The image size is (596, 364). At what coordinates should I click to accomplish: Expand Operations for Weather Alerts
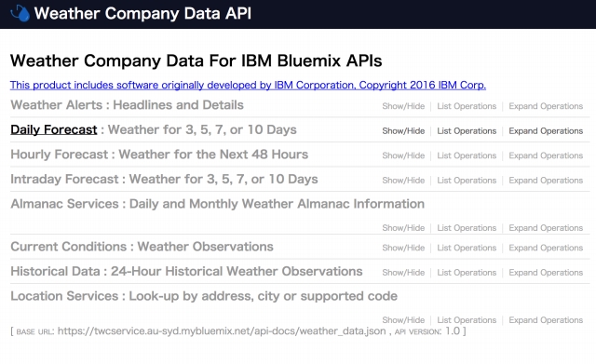(546, 106)
